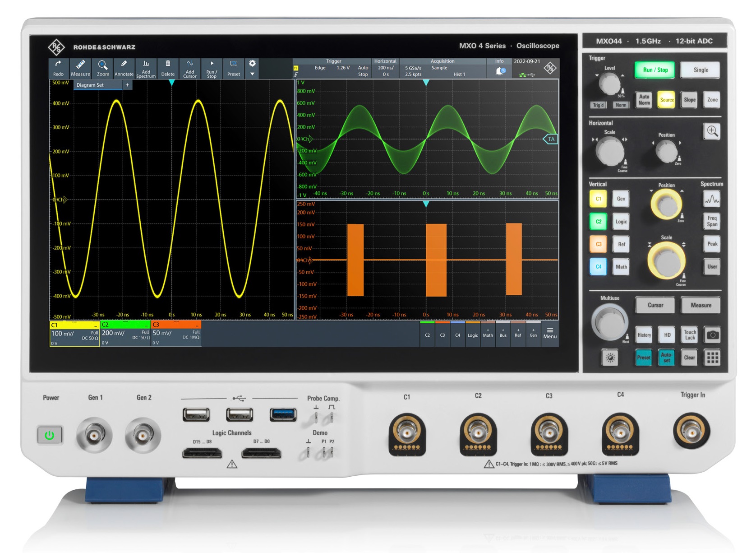Toggle the on-screen Run / Stop control
The height and width of the screenshot is (553, 756).
click(x=212, y=68)
